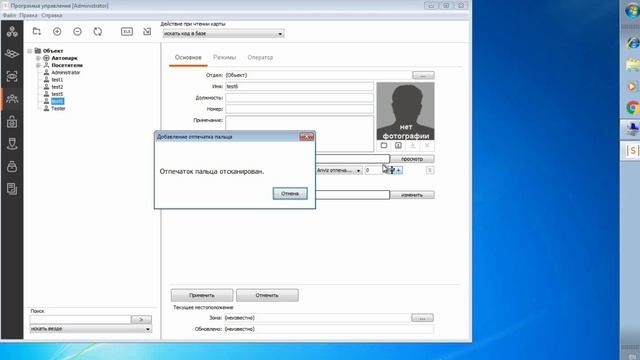640x360 pixels.
Task: Click the XLS export toolbar icon
Action: click(127, 31)
